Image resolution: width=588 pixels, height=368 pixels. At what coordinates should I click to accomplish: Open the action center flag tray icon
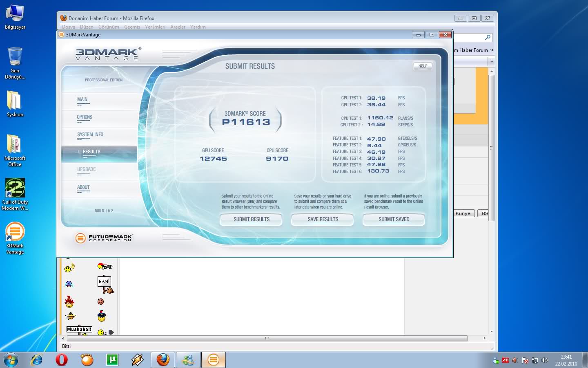(x=525, y=360)
